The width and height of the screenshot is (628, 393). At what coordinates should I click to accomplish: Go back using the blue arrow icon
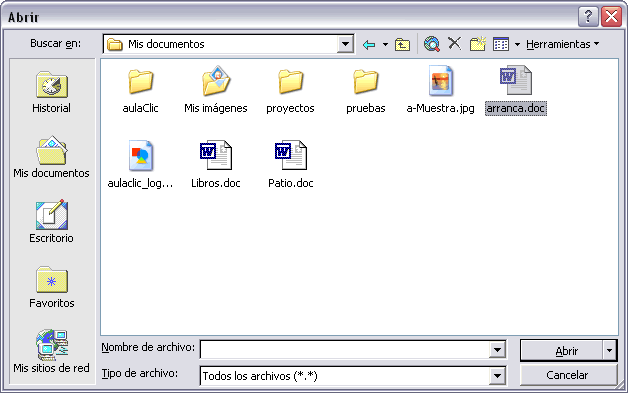coord(369,44)
